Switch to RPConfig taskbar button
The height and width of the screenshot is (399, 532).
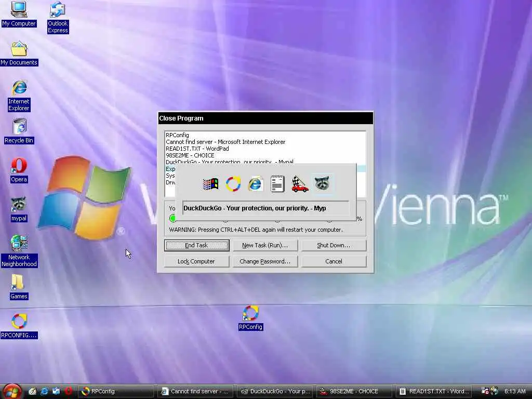116,391
